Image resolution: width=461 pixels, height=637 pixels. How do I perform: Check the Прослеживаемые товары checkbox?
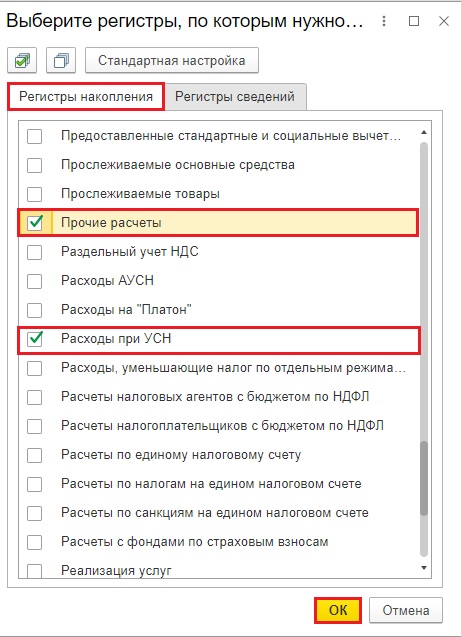35,194
